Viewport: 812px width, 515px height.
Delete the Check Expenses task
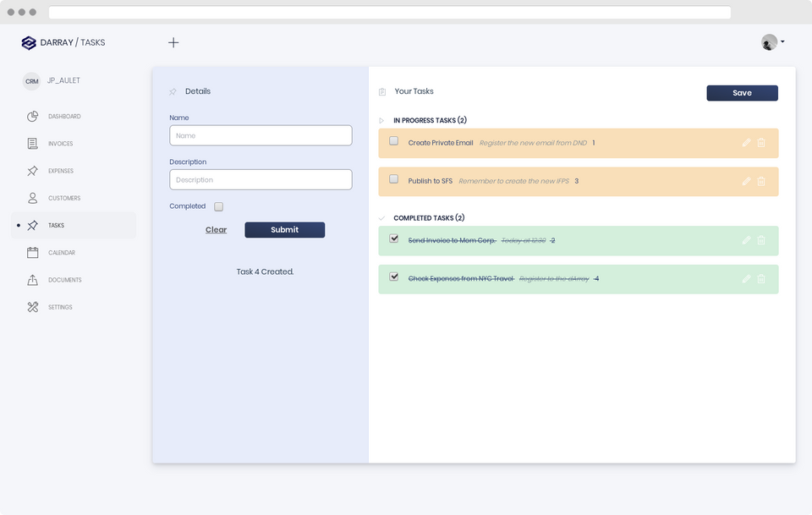point(761,278)
